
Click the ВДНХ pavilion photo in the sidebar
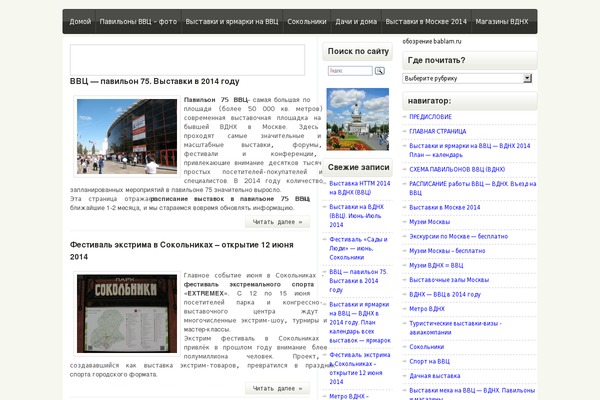[358, 119]
